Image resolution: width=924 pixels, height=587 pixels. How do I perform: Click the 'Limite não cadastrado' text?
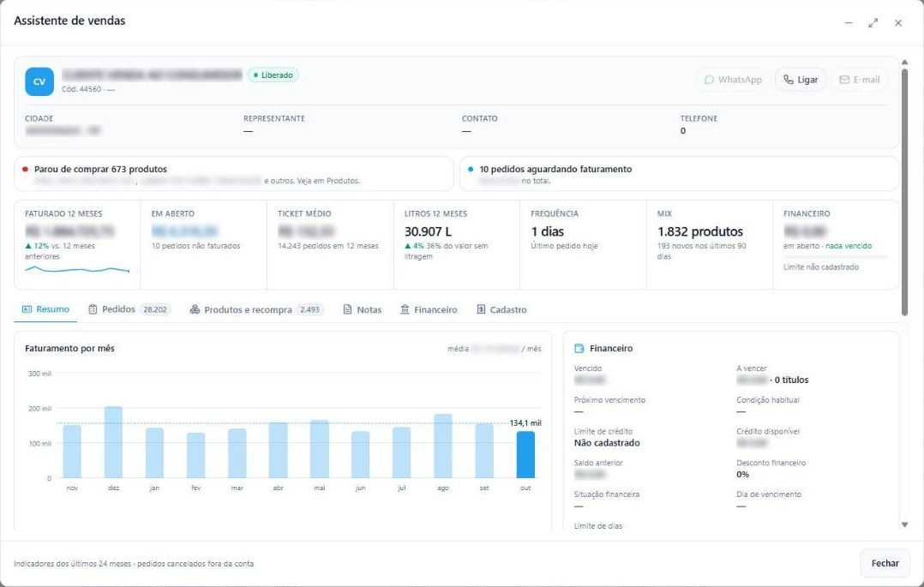click(821, 267)
